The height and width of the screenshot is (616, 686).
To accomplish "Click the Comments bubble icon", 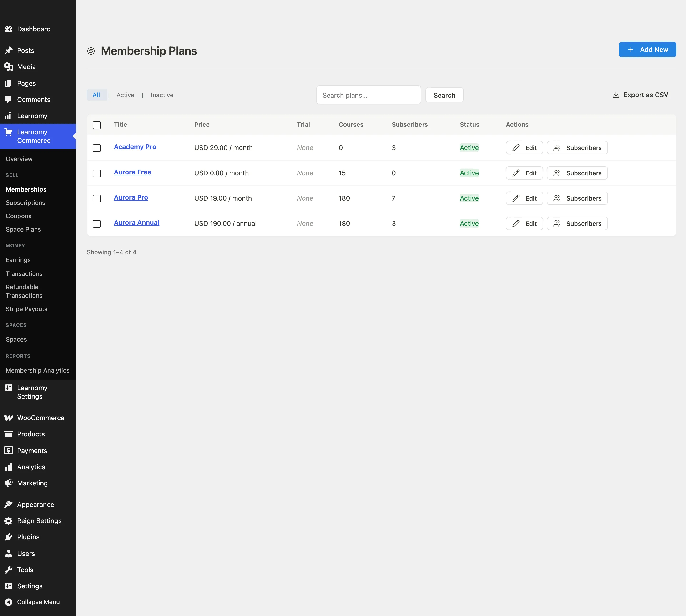I will (x=9, y=100).
